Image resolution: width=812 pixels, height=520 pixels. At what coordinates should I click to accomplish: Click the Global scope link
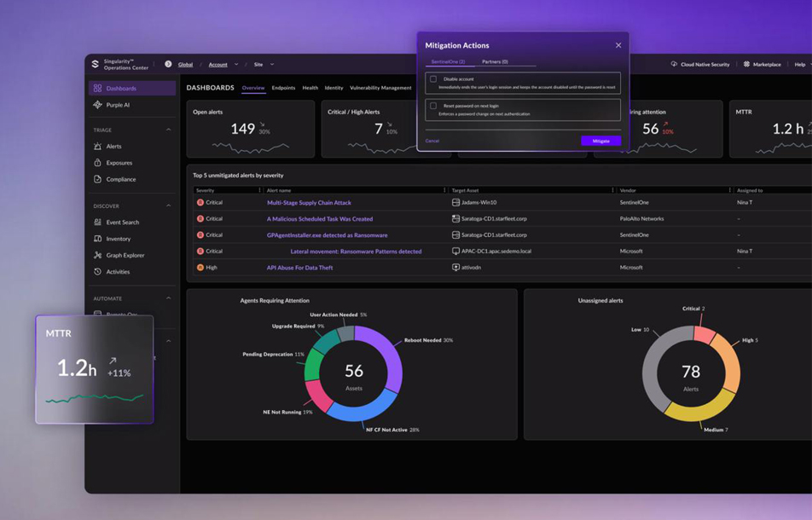click(x=185, y=65)
